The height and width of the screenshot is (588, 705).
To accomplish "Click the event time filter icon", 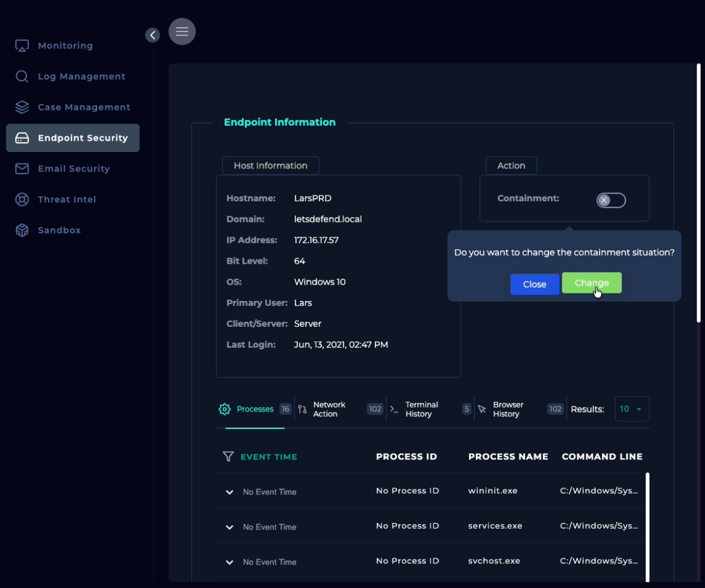I will 228,456.
